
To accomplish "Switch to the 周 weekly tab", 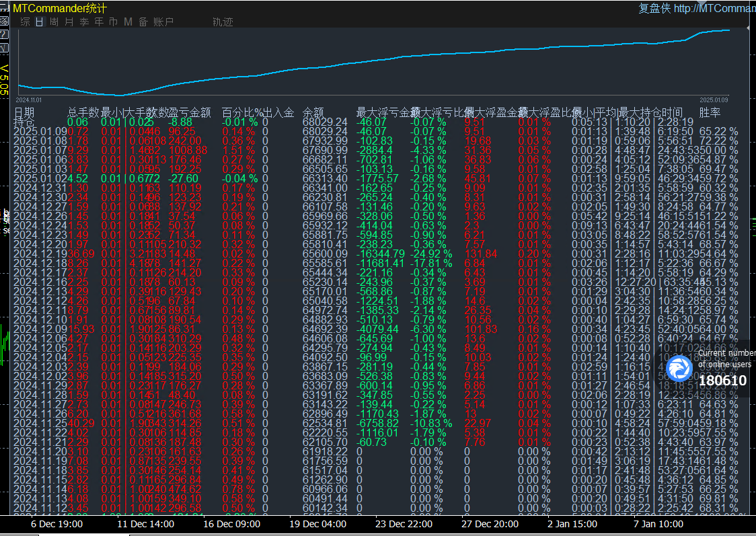I will (x=54, y=22).
